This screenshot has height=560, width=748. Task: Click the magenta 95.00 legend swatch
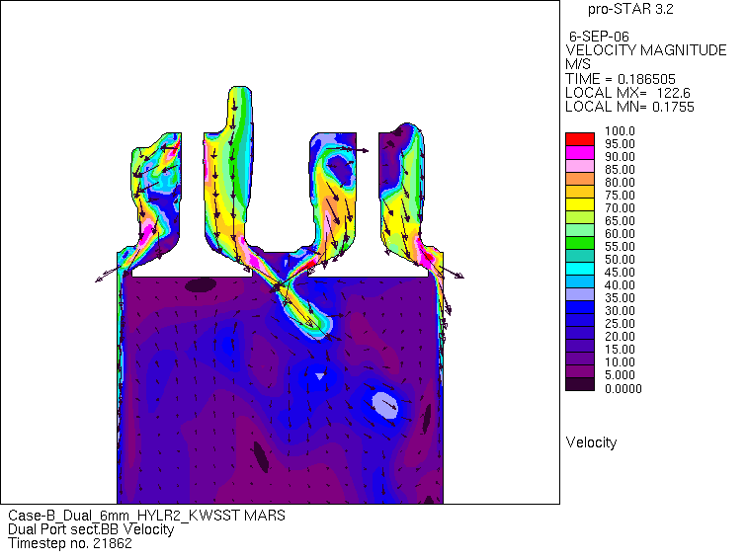click(580, 152)
